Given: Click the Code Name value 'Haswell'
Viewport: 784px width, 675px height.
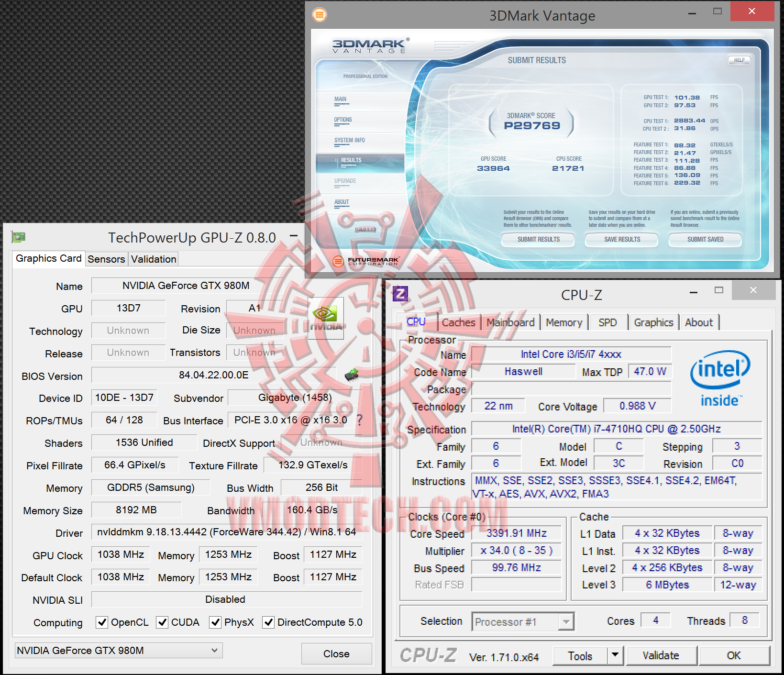Looking at the screenshot, I should coord(523,371).
